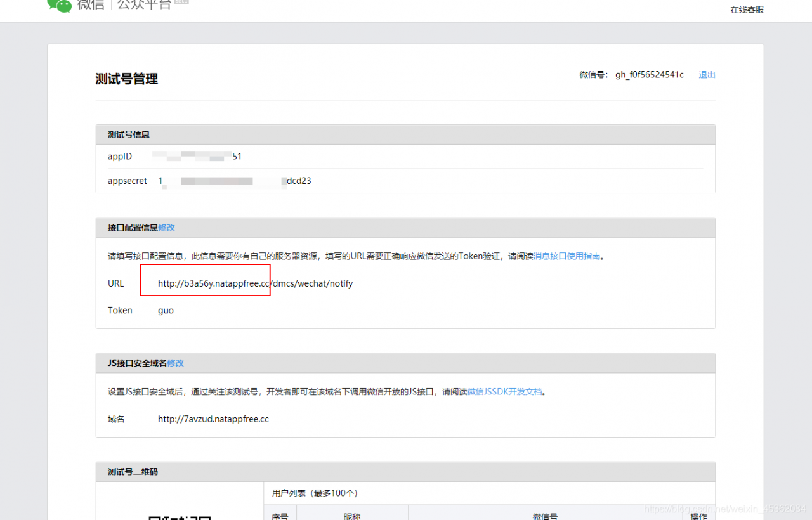
Task: Click 修改 next to JS接口安全域名
Action: pyautogui.click(x=175, y=363)
